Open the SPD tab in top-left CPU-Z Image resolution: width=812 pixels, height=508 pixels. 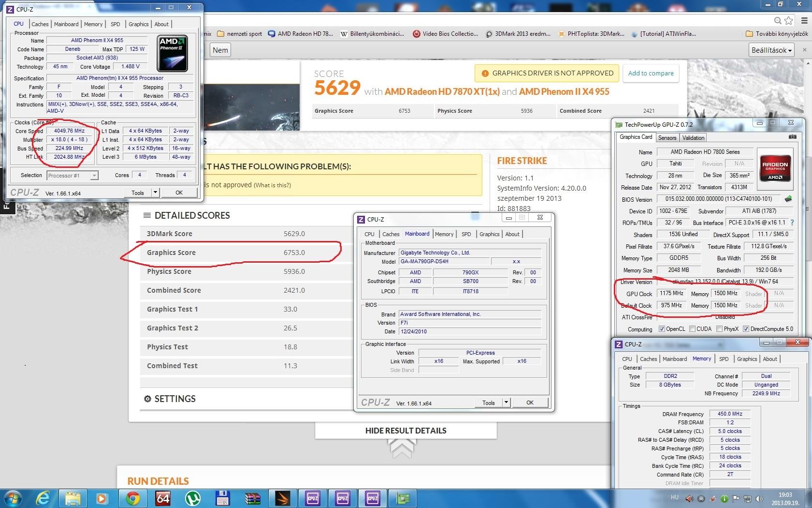[x=115, y=24]
